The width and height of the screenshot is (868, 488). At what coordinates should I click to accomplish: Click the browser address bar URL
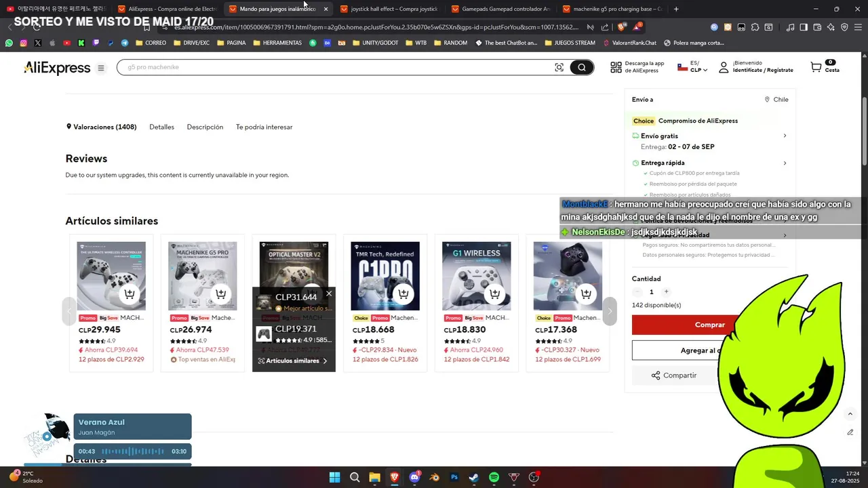click(376, 27)
